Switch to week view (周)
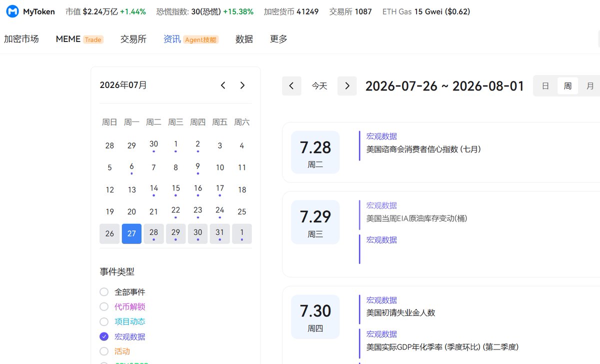The width and height of the screenshot is (600, 364). click(x=568, y=86)
